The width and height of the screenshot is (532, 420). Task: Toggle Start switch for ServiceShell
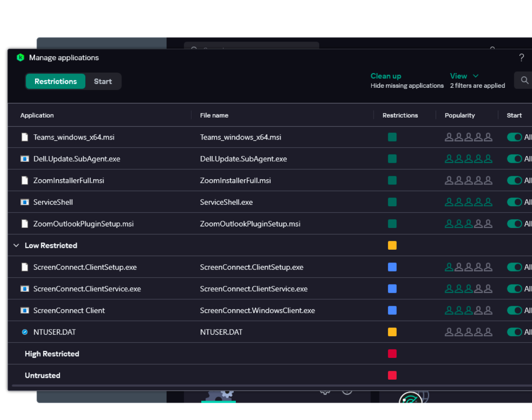(x=514, y=202)
